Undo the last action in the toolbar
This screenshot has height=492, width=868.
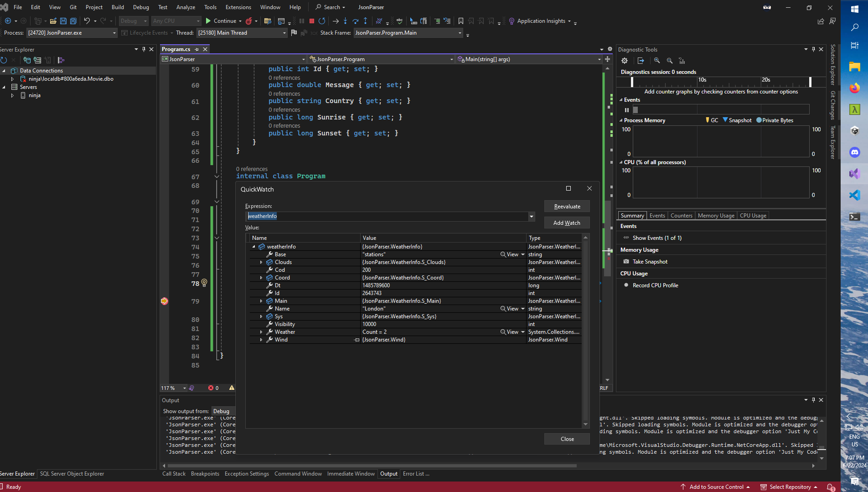point(87,21)
